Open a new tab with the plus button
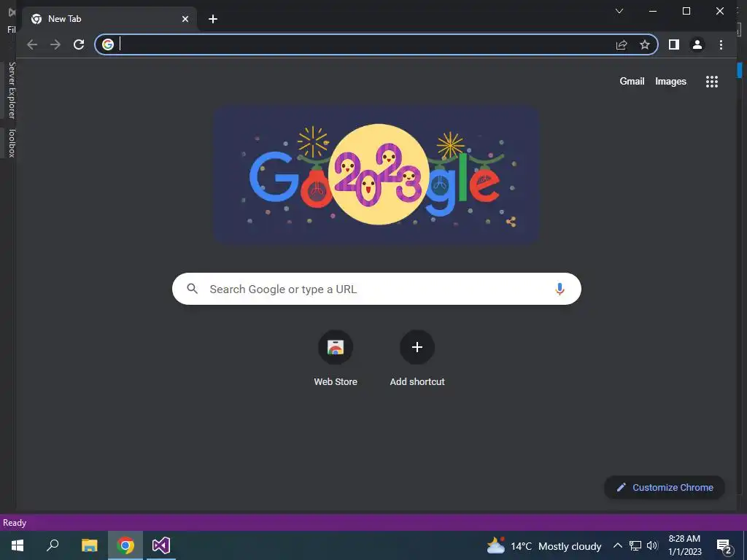The width and height of the screenshot is (747, 560). (213, 19)
